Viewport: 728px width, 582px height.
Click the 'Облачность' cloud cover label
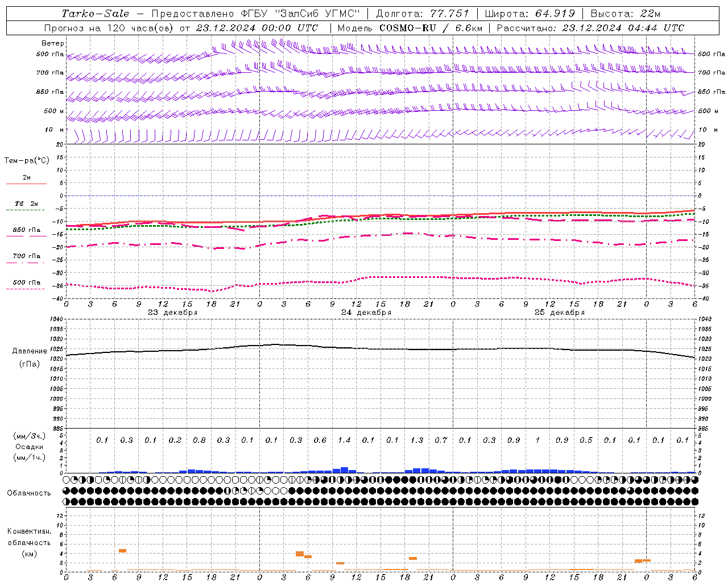click(29, 493)
